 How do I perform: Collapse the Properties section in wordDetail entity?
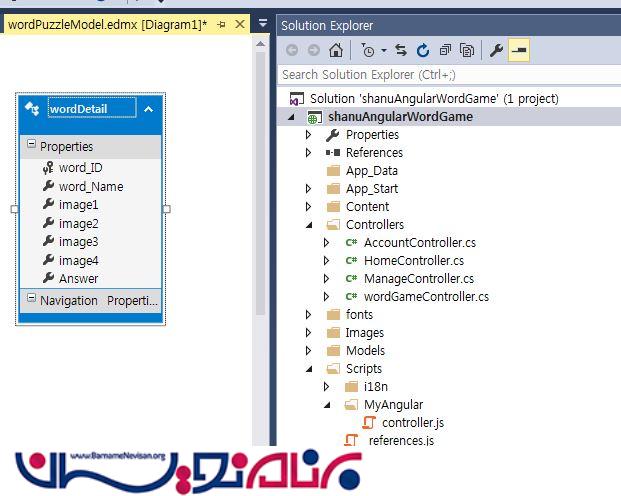[31, 144]
